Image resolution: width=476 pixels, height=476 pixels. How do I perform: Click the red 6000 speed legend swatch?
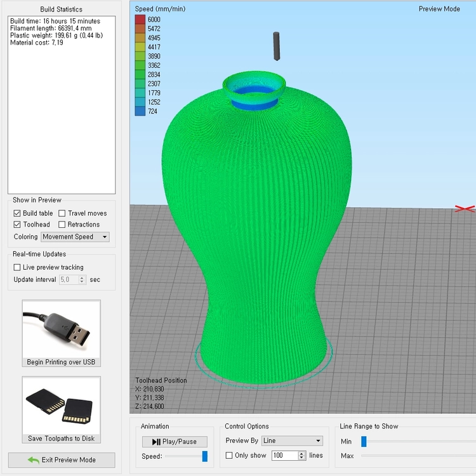pyautogui.click(x=140, y=20)
